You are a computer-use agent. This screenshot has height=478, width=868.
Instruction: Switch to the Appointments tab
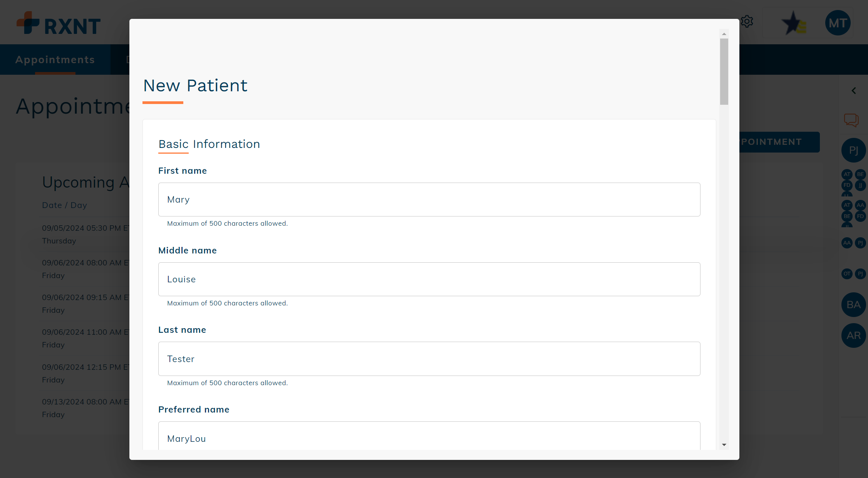click(55, 60)
